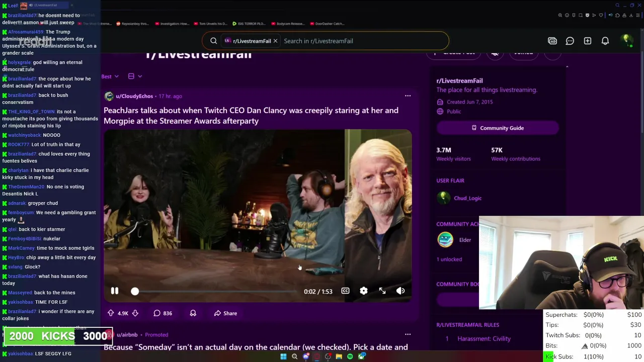Open Windows taskbar search
This screenshot has width=644, height=362.
pos(295,356)
